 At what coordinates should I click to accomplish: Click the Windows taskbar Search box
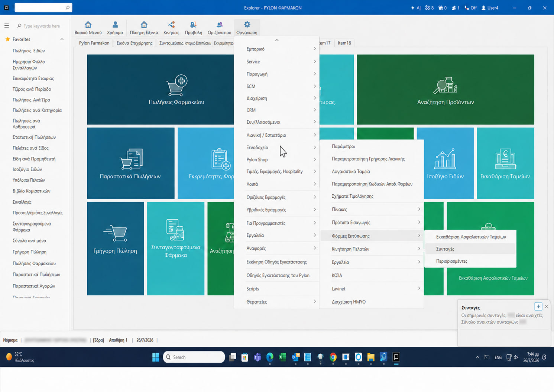(x=194, y=357)
